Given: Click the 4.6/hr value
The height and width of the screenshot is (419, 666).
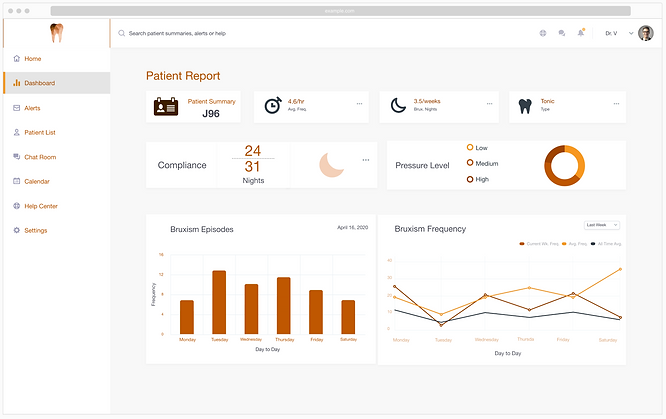Looking at the screenshot, I should click(296, 101).
